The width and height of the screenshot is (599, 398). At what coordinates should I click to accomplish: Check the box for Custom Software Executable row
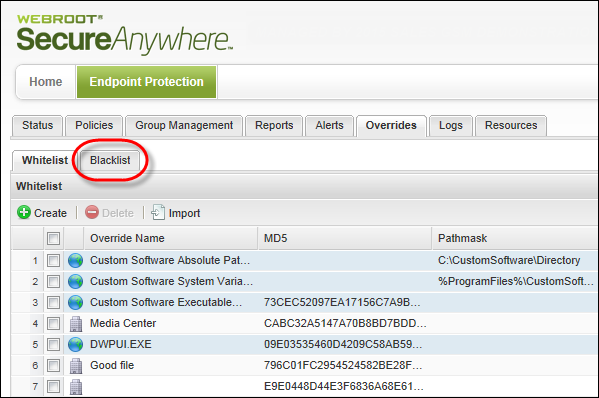[x=53, y=303]
